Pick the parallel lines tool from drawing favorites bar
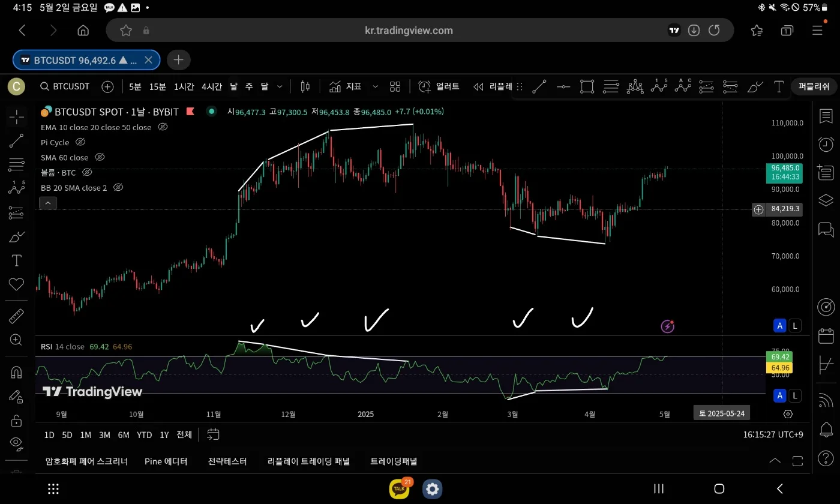The image size is (840, 504). (611, 86)
